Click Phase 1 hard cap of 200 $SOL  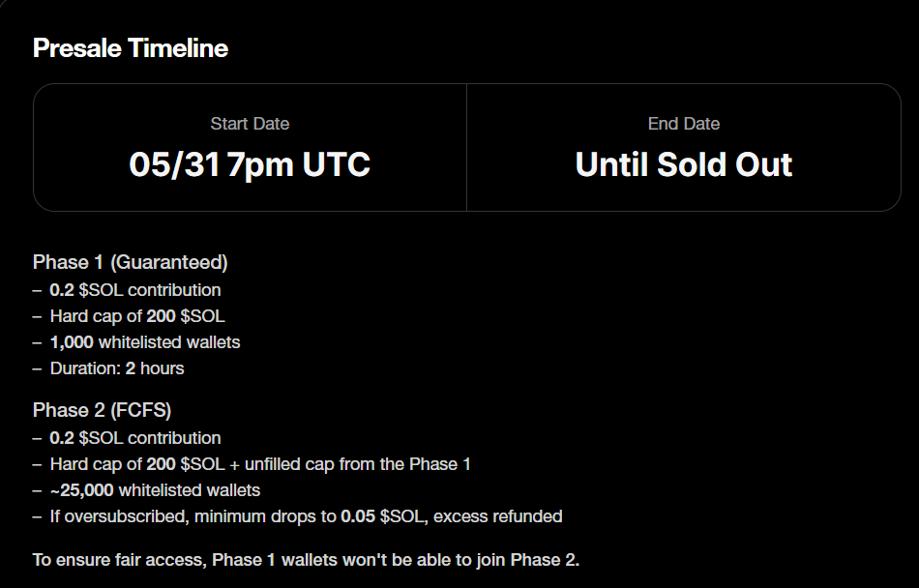click(129, 316)
